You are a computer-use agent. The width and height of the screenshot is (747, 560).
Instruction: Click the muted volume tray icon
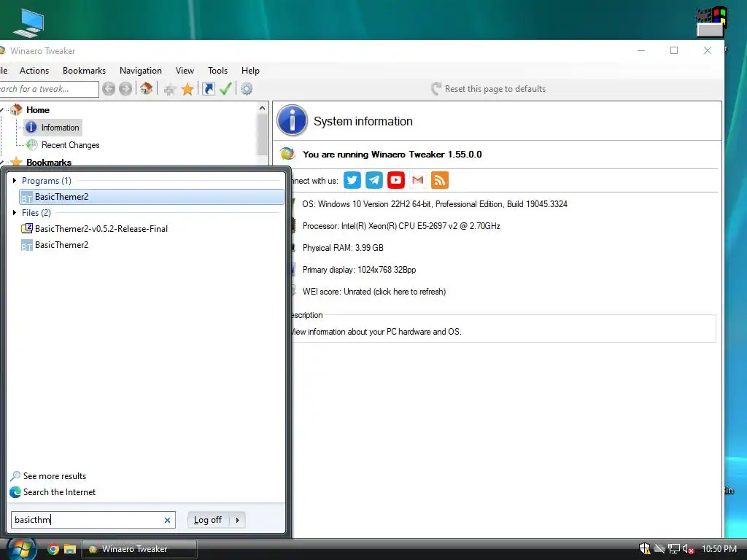coord(688,549)
